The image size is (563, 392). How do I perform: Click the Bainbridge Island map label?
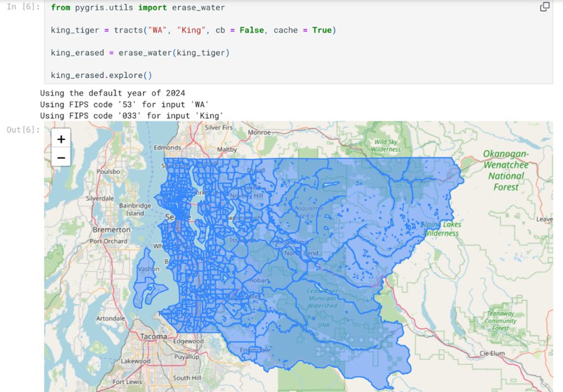click(135, 209)
